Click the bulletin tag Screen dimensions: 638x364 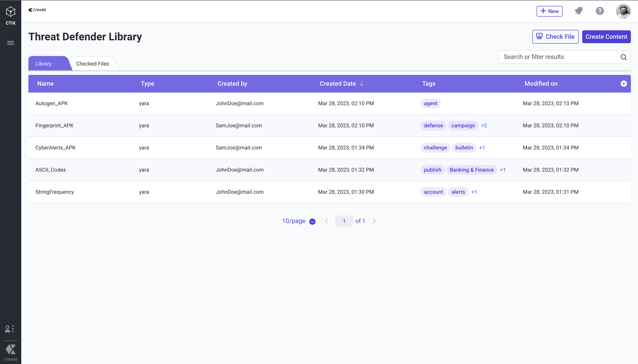[x=464, y=148]
